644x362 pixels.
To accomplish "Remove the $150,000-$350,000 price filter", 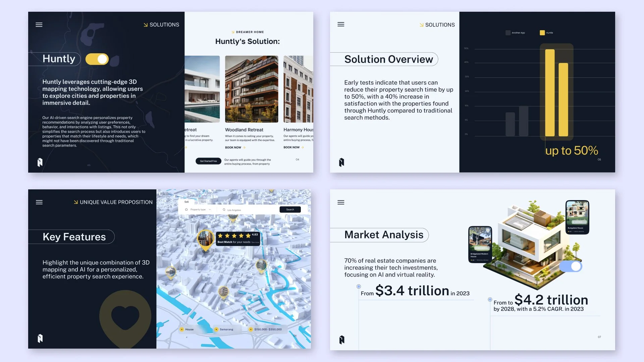I will point(251,329).
